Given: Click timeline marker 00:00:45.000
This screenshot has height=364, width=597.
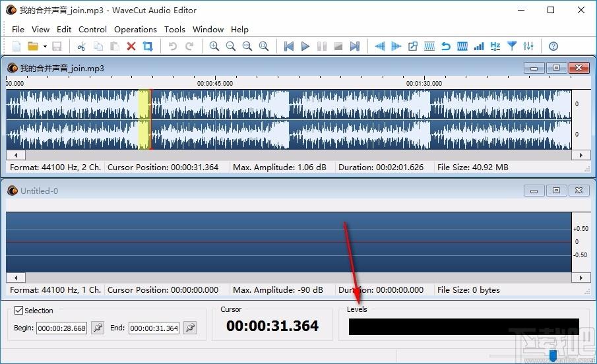Looking at the screenshot, I should click(x=215, y=83).
